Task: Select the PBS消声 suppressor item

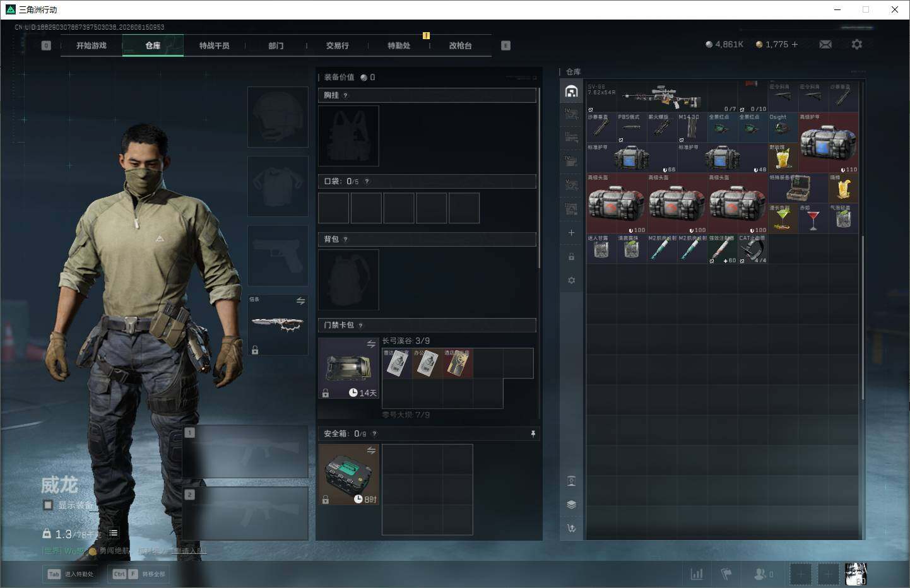Action: point(631,127)
